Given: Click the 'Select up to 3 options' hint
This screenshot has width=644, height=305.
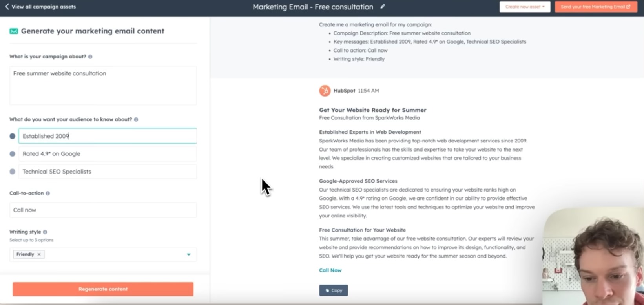Looking at the screenshot, I should coord(31,240).
